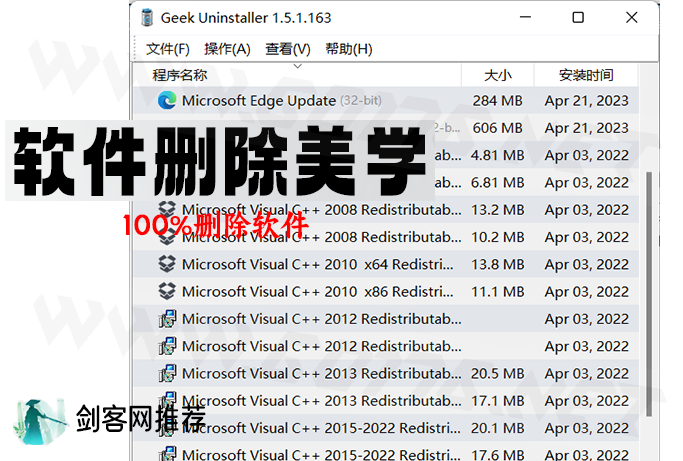Open the 操作(A) menu
The width and height of the screenshot is (683, 461).
(227, 49)
